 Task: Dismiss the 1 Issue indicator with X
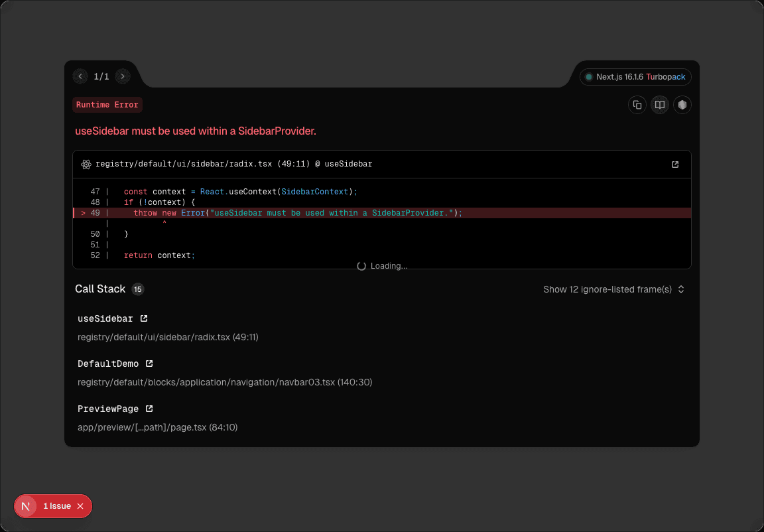click(x=80, y=505)
